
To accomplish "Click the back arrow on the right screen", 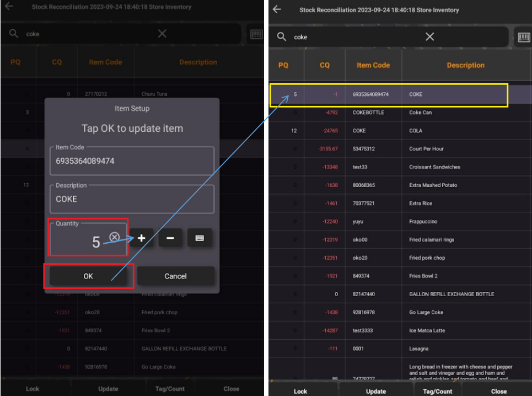I will [x=277, y=9].
